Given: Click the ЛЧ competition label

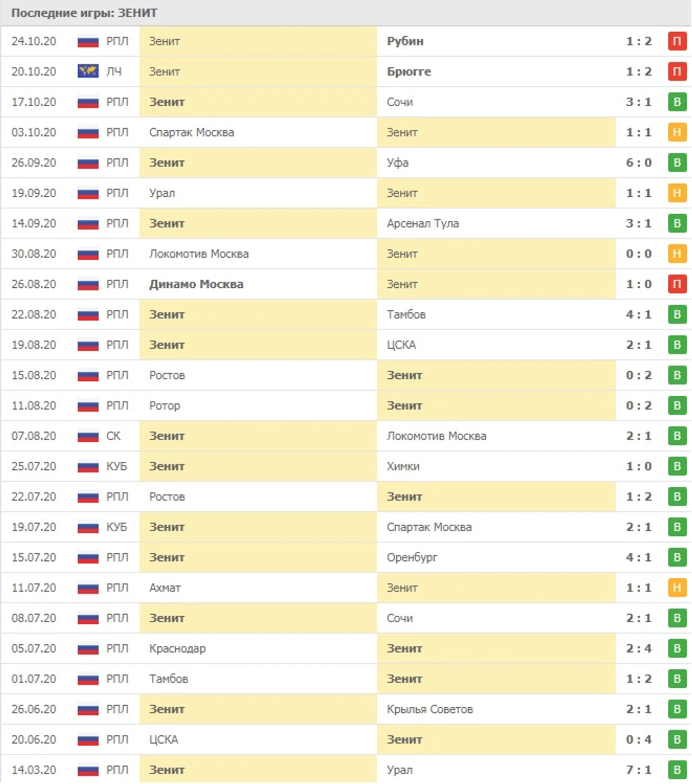Looking at the screenshot, I should [114, 72].
